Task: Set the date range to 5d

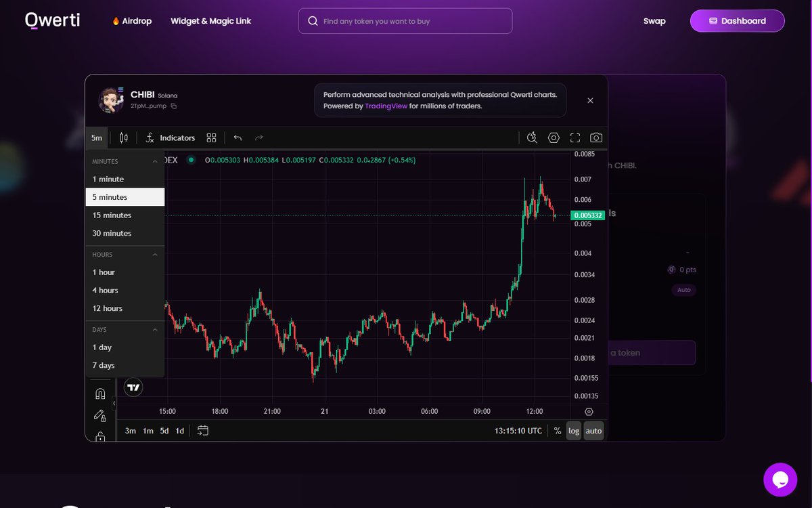Action: (x=164, y=431)
